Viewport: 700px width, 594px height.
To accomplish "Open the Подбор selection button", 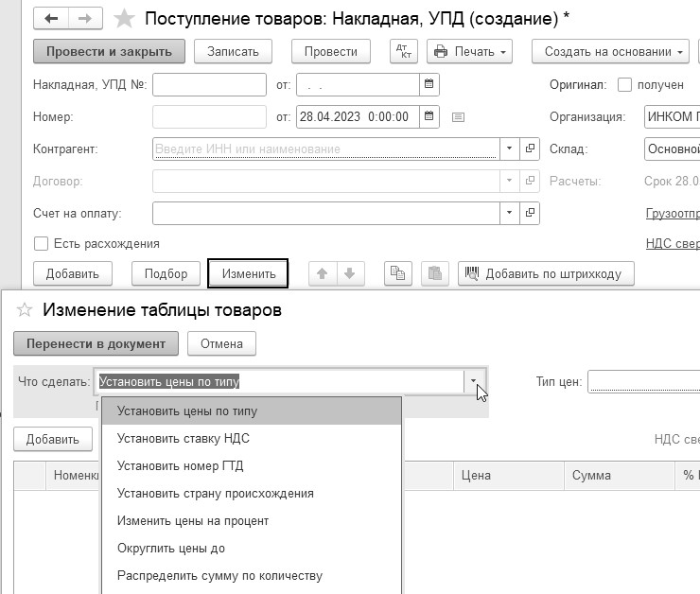I will pos(166,273).
